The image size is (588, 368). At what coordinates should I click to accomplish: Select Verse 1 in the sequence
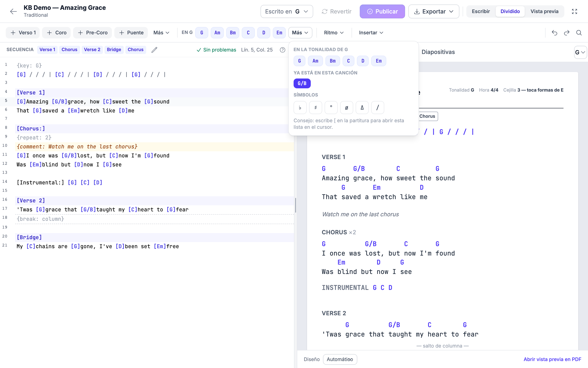tap(47, 50)
